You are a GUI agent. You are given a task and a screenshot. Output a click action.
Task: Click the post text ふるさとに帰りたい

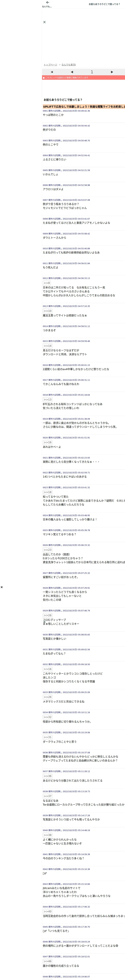click(x=55, y=159)
